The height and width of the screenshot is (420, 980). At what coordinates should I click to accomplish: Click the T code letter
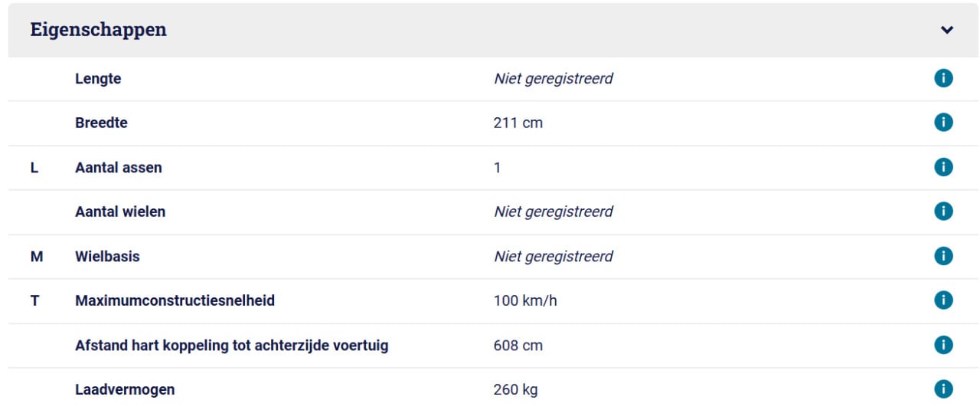pyautogui.click(x=34, y=300)
